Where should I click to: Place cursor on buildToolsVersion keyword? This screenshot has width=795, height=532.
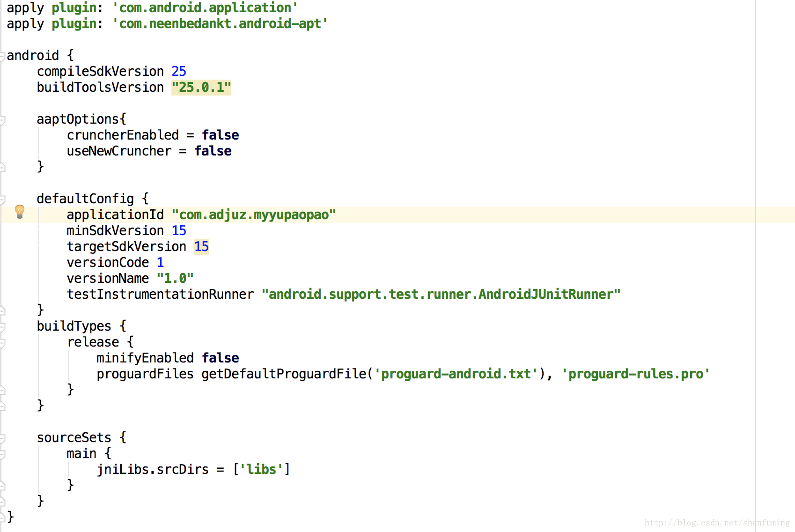100,88
